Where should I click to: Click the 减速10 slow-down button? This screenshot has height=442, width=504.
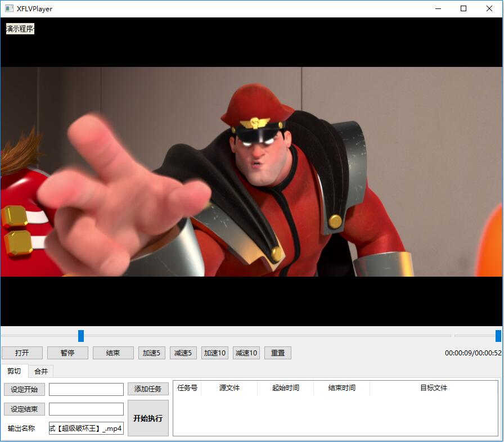[x=246, y=353]
